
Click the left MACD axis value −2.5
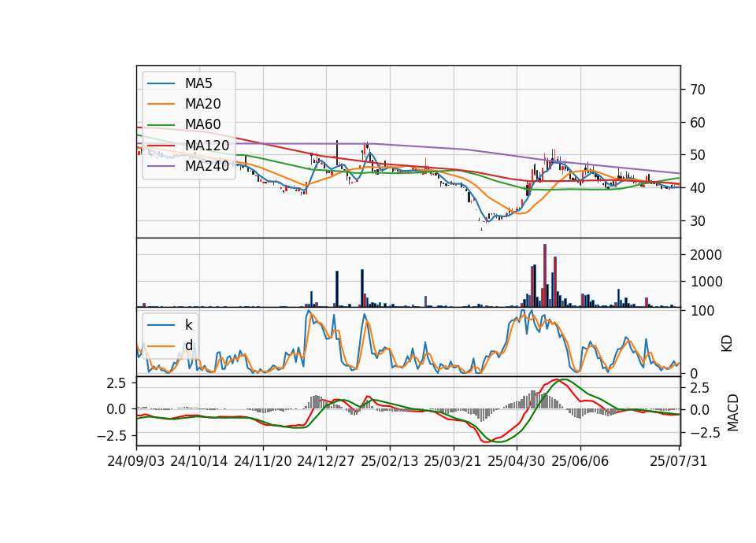[111, 436]
